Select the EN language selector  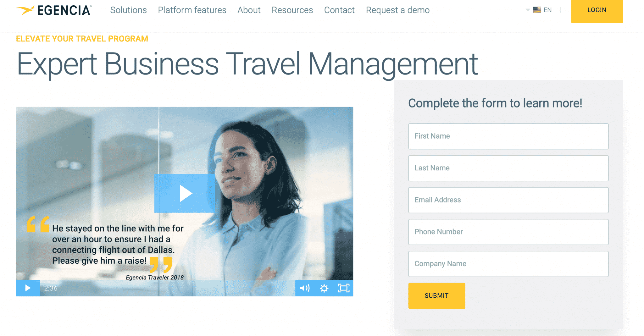[x=547, y=10]
